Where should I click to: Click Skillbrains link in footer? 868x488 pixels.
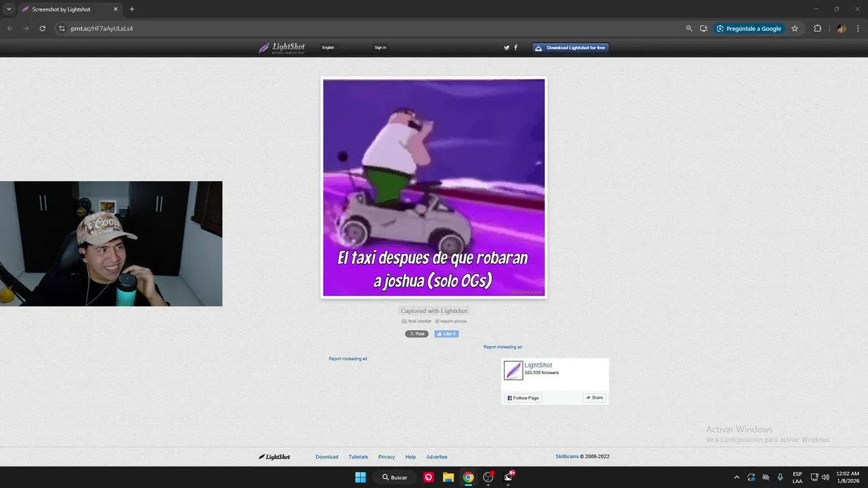tap(567, 457)
